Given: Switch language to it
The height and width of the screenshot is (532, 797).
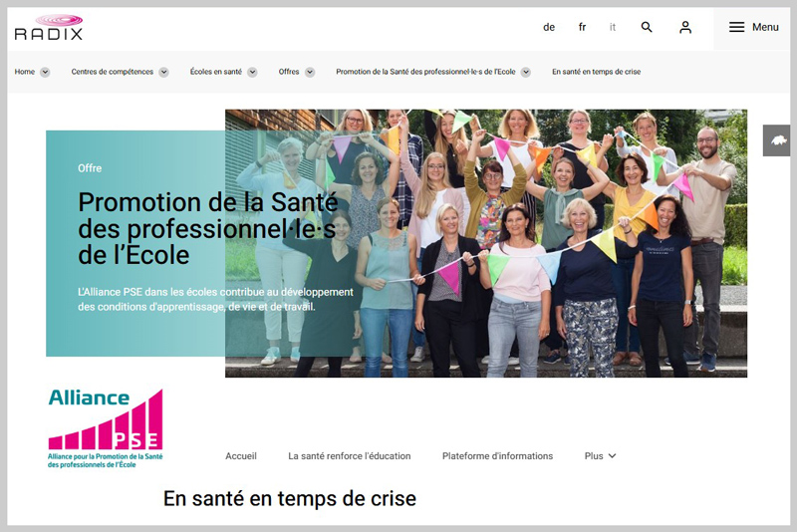Looking at the screenshot, I should pyautogui.click(x=613, y=27).
